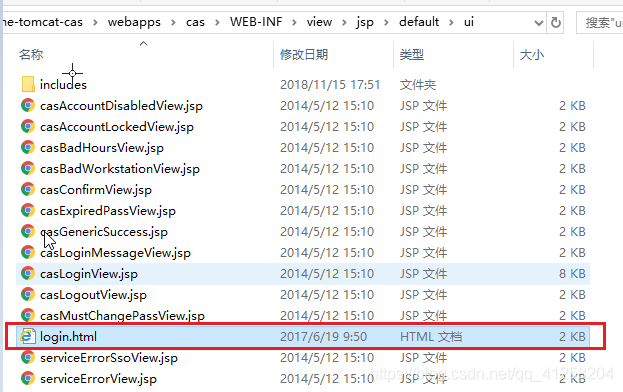Click the HTML 文档 type cell
This screenshot has height=392, width=623.
click(x=431, y=337)
